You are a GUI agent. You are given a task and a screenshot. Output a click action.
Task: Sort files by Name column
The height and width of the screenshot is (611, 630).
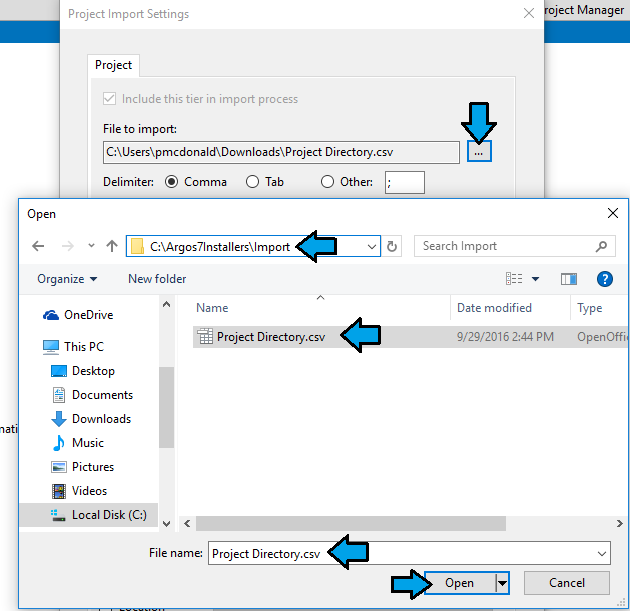212,308
